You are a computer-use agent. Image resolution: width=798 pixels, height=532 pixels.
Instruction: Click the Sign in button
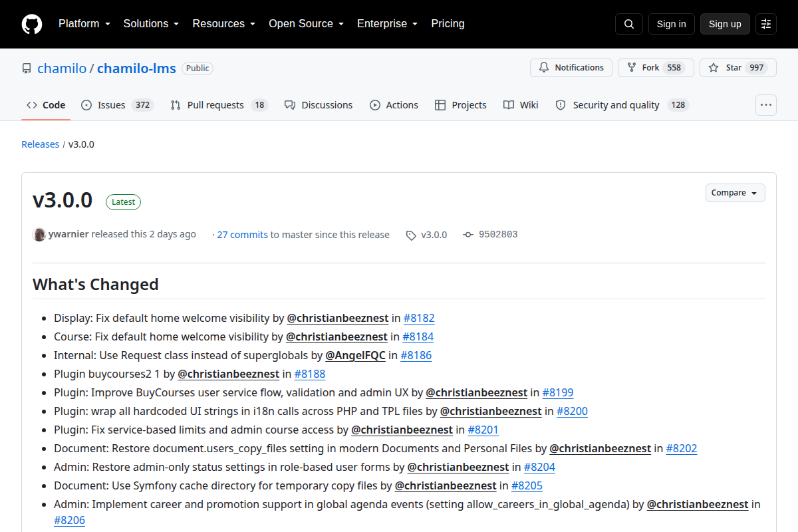pos(671,24)
